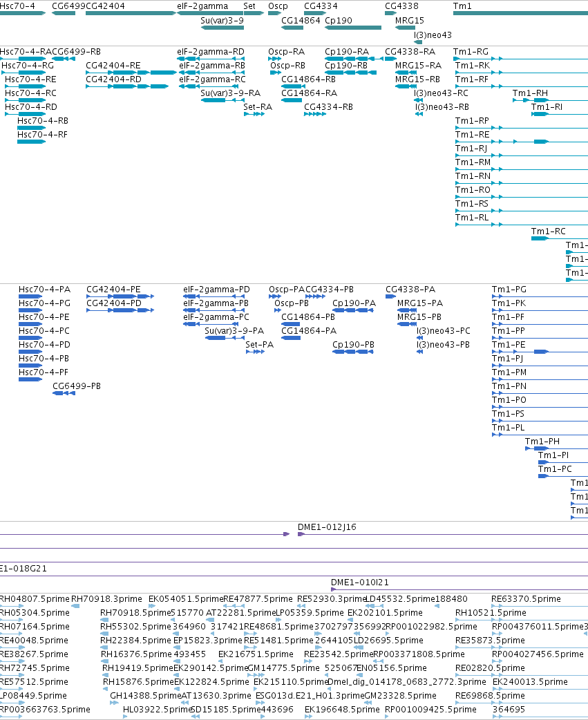Click BAC clone DME1-012J16 label
The height and width of the screenshot is (720, 588).
tap(327, 527)
